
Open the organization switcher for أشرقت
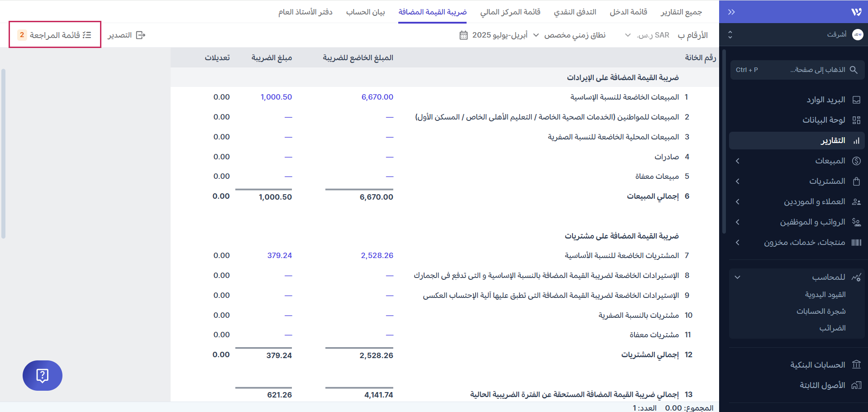730,35
